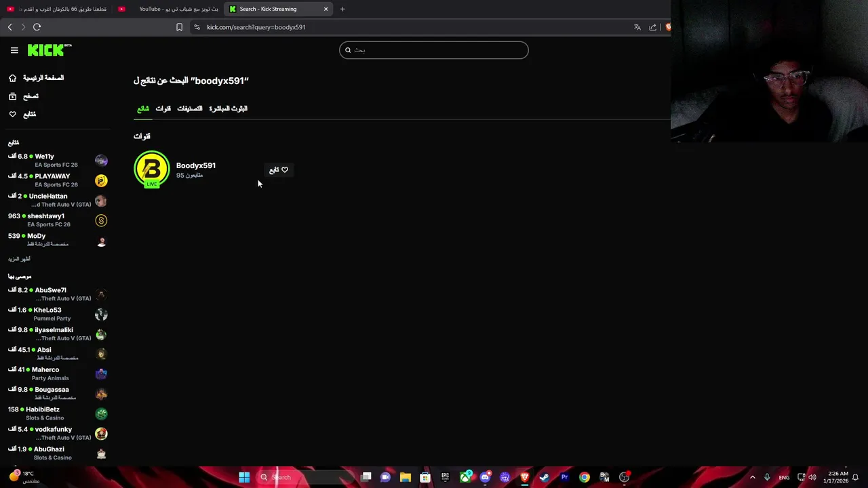
Task: Click the Kick search field (بحث)
Action: (x=434, y=50)
